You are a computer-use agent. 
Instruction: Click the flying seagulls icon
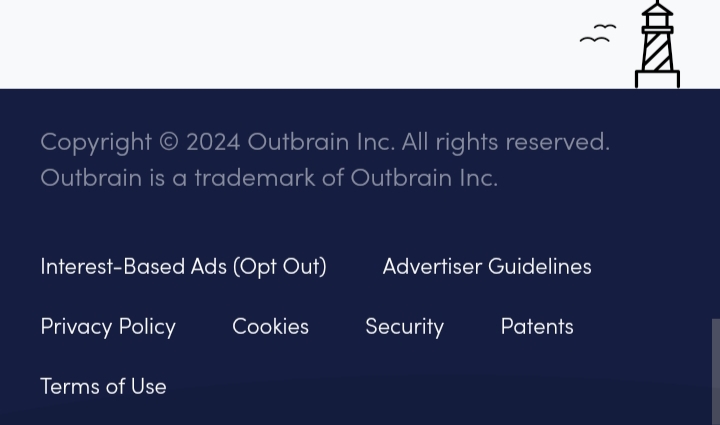click(598, 34)
